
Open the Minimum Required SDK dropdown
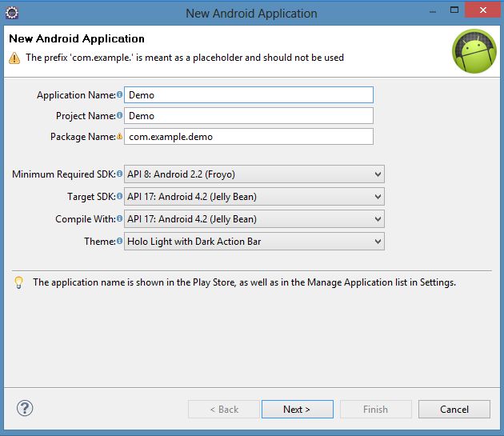click(x=254, y=174)
